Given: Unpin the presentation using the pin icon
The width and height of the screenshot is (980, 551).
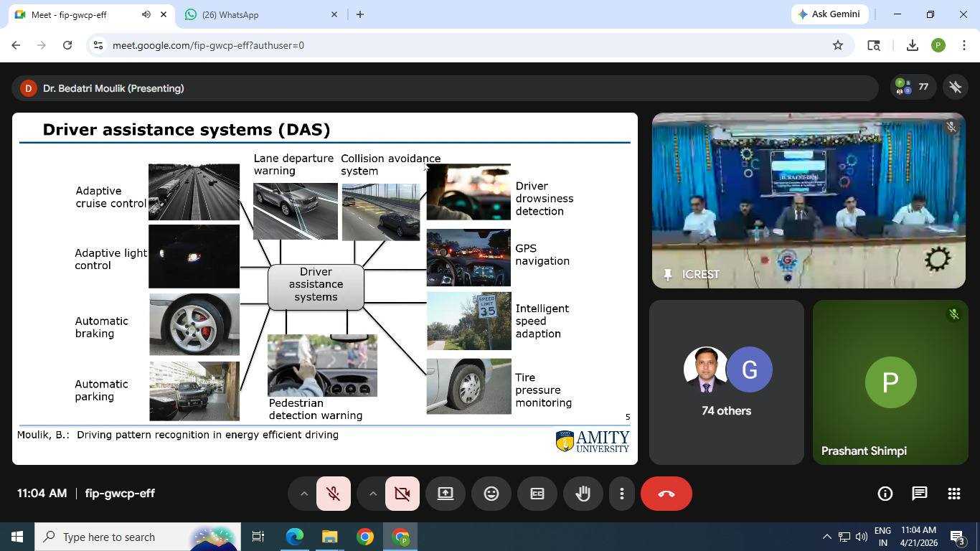Looking at the screenshot, I should tap(955, 88).
